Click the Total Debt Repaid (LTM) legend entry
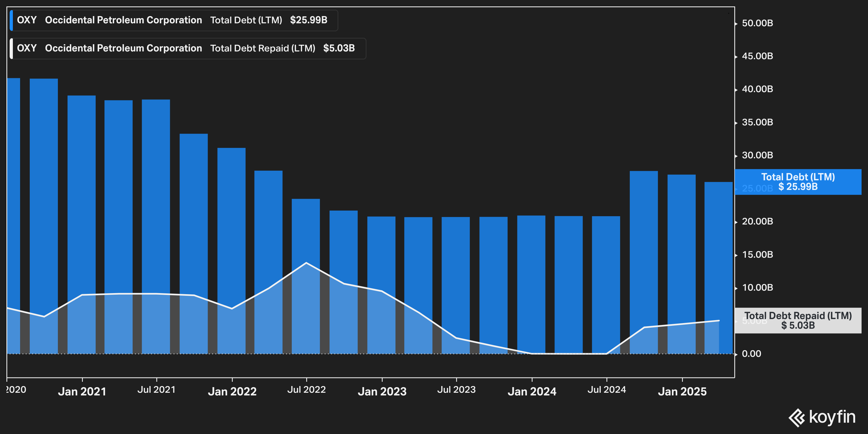 coord(188,48)
